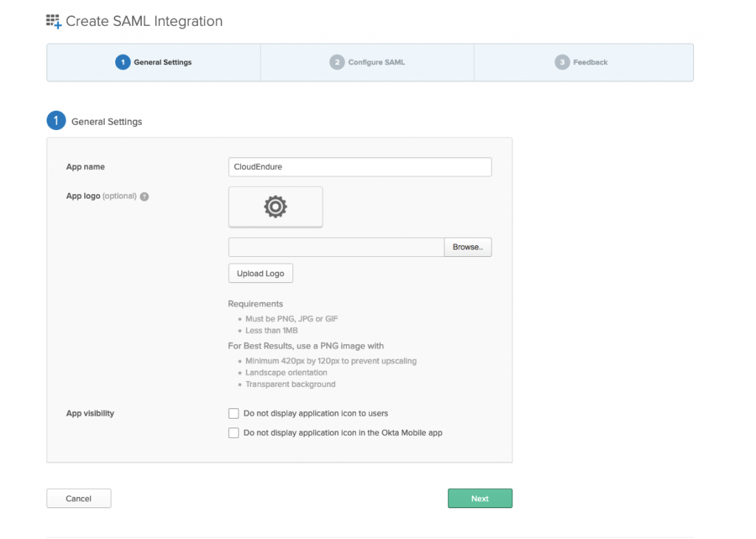Select the Feedback step tab

583,62
